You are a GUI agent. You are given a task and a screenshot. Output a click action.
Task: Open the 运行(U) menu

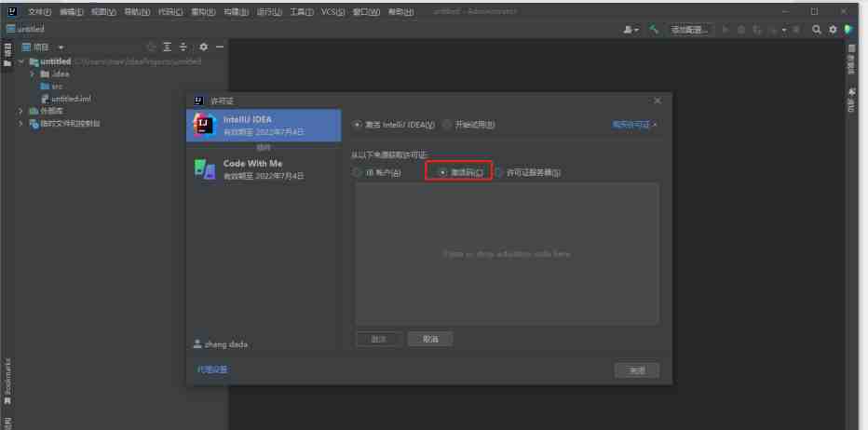pyautogui.click(x=269, y=11)
